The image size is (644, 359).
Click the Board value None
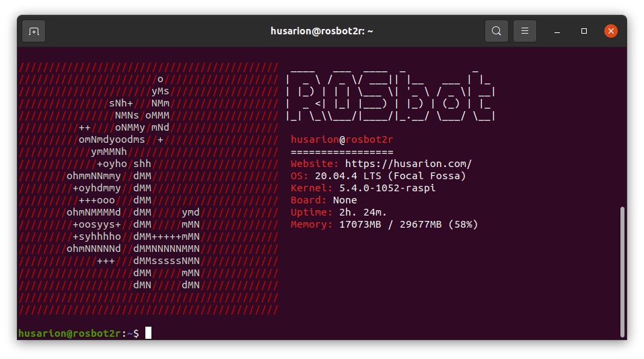coord(345,200)
